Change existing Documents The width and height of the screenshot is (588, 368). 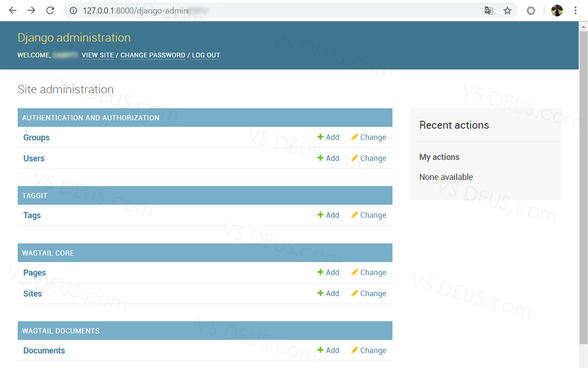368,350
